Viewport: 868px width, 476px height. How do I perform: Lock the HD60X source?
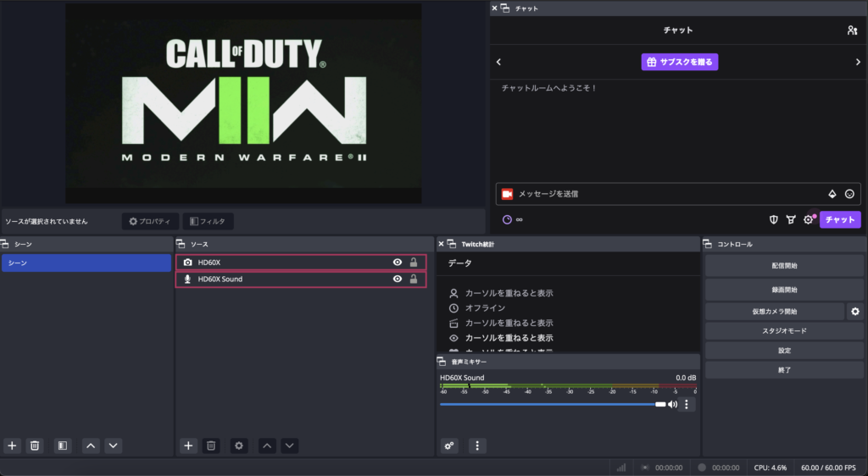coord(413,263)
